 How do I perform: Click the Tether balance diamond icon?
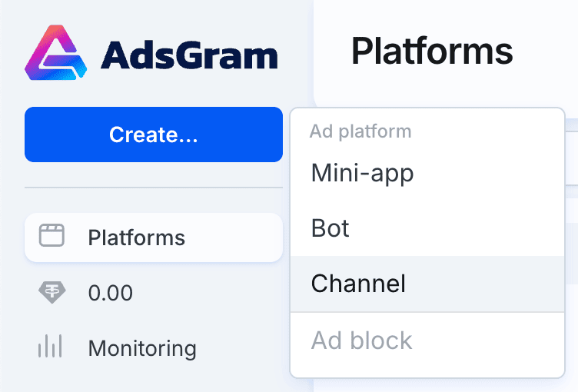[x=52, y=292]
